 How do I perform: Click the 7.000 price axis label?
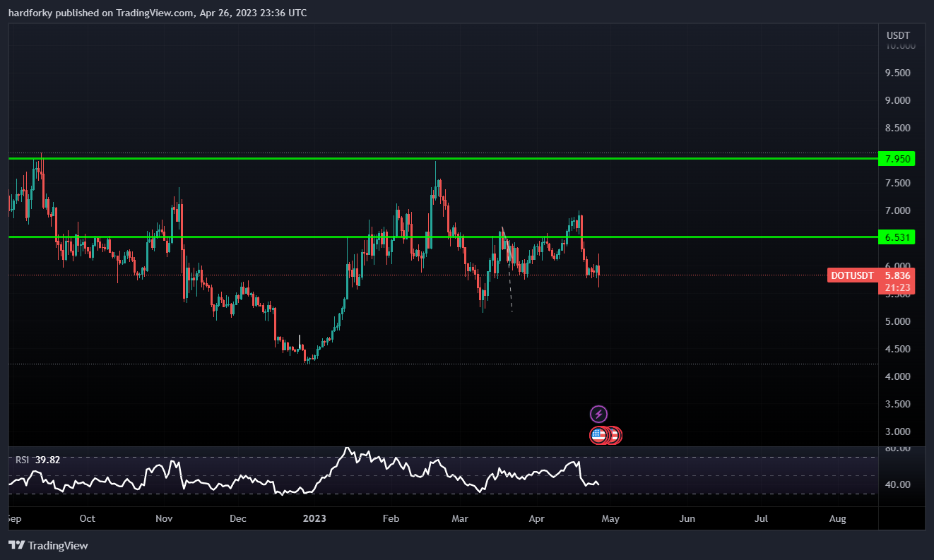(898, 210)
